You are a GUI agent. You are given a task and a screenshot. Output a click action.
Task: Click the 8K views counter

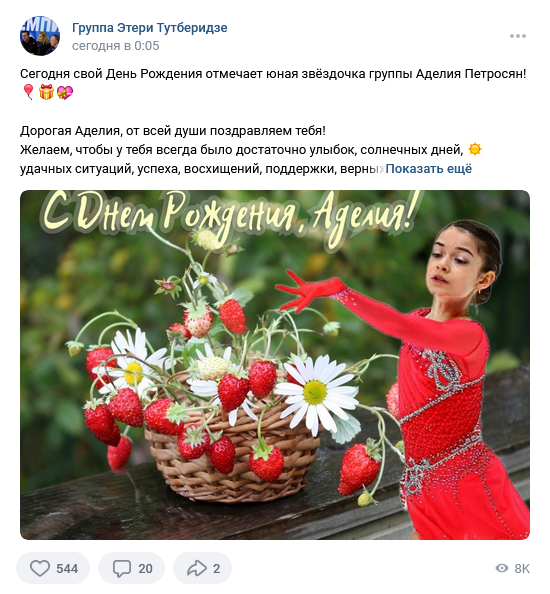[522, 569]
